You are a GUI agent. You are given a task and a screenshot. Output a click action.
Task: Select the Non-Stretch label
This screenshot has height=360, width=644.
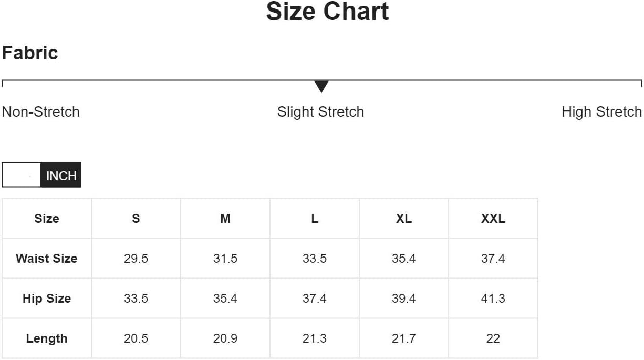[x=41, y=112]
